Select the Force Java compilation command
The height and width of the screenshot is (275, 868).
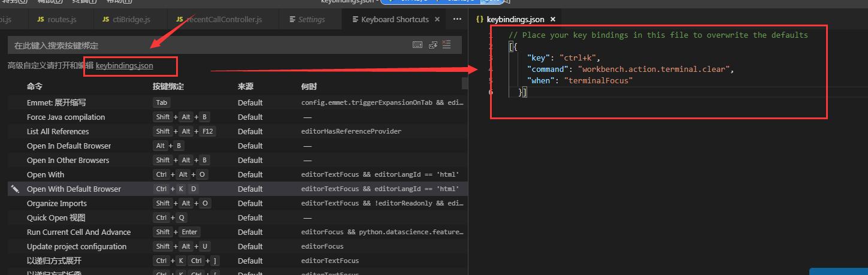point(66,117)
